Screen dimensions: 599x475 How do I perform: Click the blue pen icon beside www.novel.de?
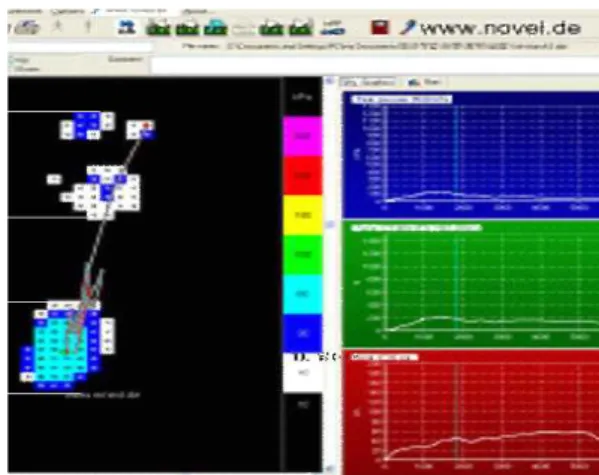407,28
